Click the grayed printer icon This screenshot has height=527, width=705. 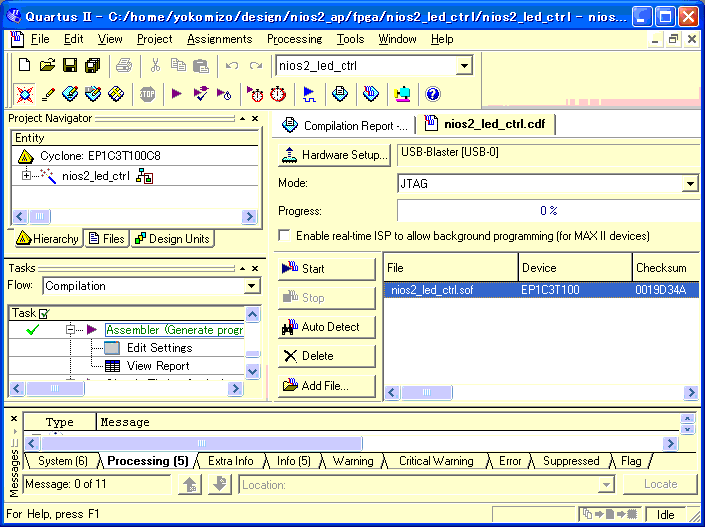124,66
